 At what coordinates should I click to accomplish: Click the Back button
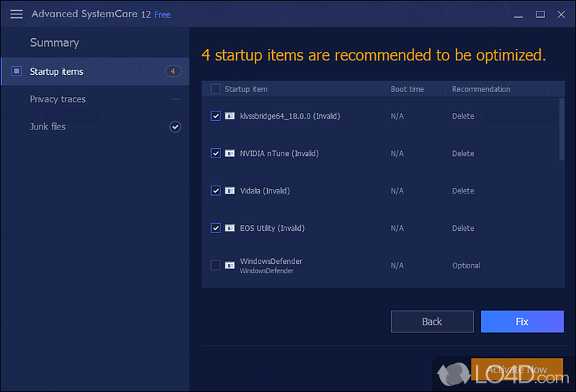(432, 322)
